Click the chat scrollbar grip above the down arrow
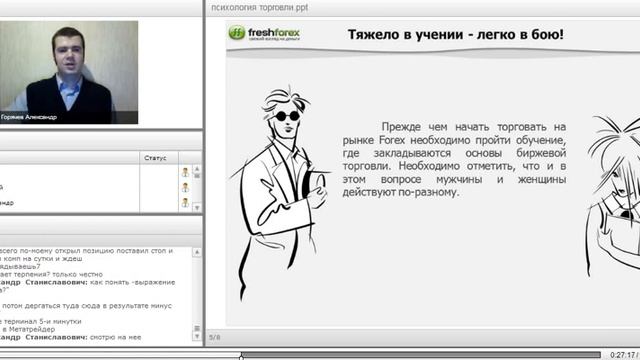Viewport: 640px width, 360px height. [197, 328]
